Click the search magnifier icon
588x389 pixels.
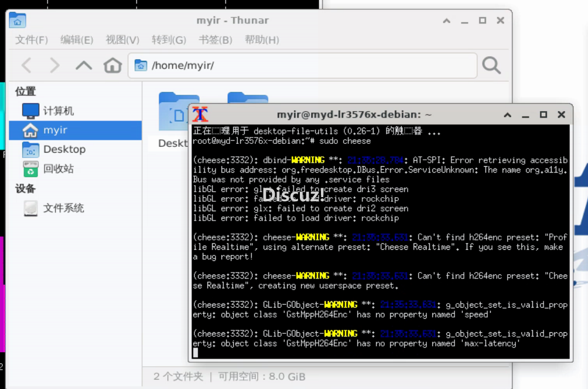pyautogui.click(x=491, y=65)
